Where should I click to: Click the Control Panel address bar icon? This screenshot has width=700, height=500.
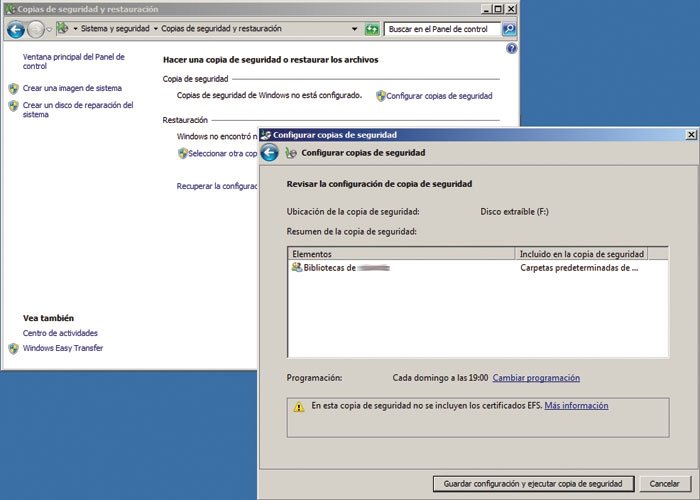coord(63,29)
